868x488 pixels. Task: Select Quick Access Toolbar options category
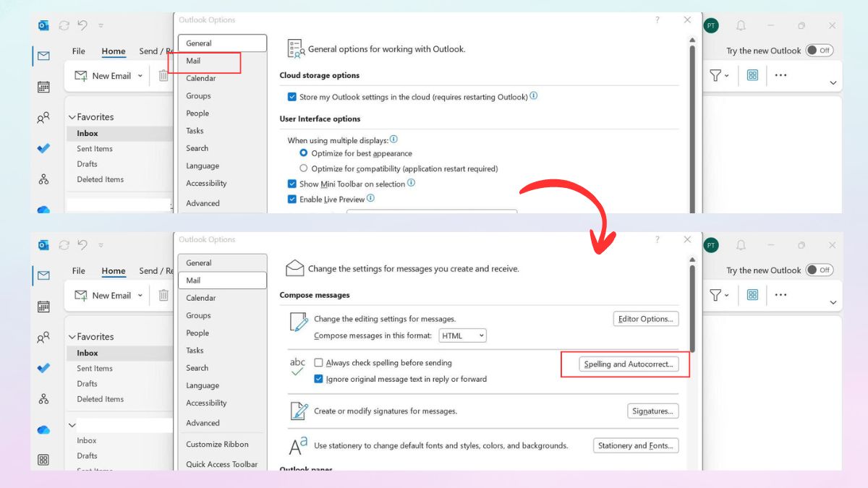[221, 464]
